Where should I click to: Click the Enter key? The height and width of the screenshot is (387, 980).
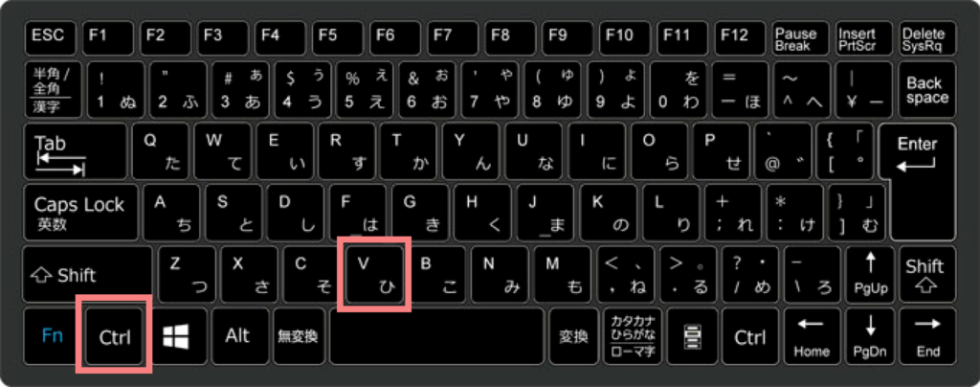click(x=918, y=181)
